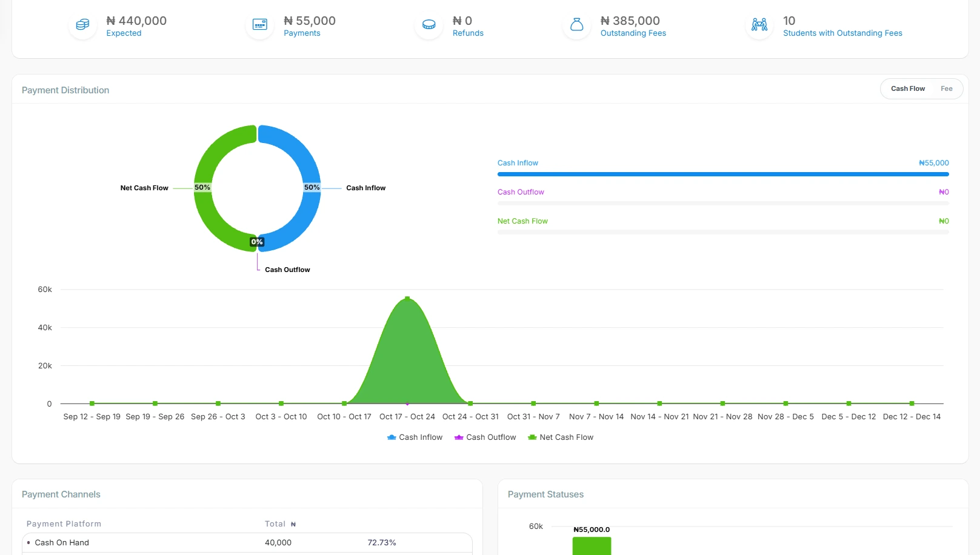Click the 72.73% cell
980x555 pixels.
point(382,543)
